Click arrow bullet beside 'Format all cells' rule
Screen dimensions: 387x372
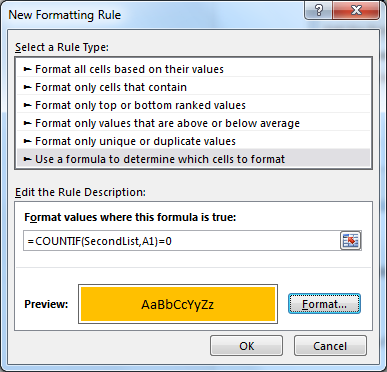tap(28, 69)
